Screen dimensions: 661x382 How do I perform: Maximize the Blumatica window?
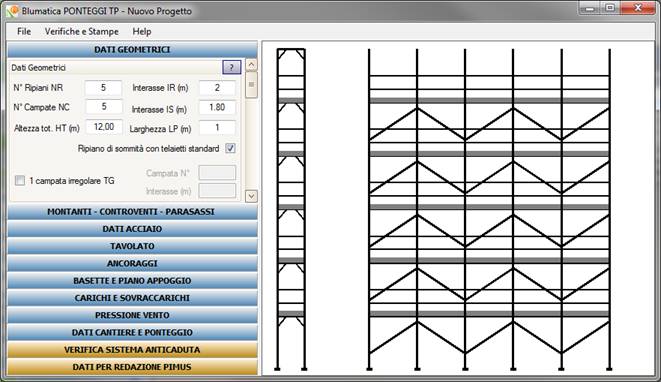click(x=610, y=8)
